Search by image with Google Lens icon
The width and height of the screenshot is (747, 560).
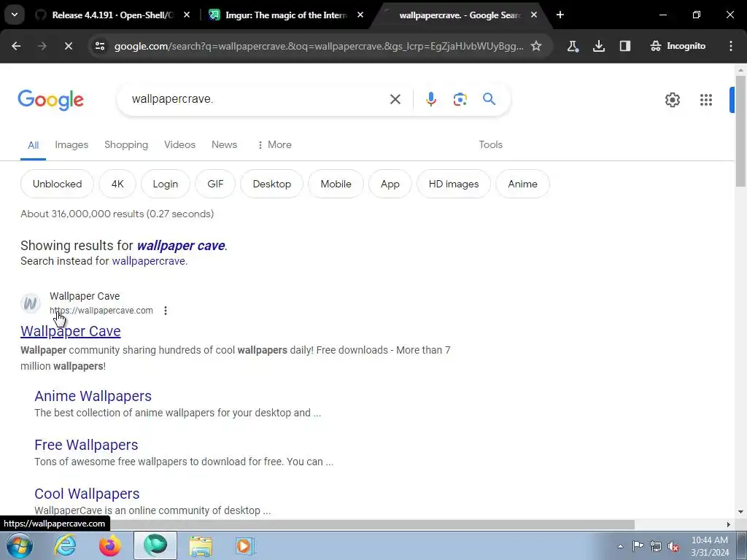(460, 99)
